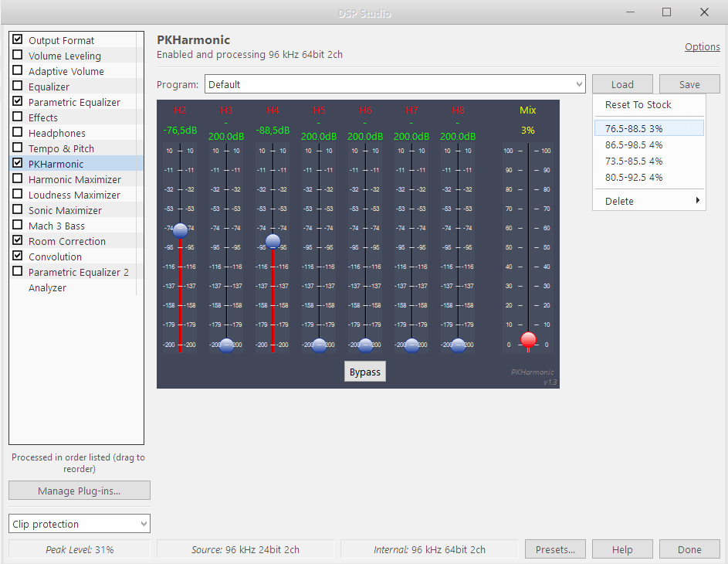Enable the Mach 3 Bass checkbox
728x564 pixels.
tap(18, 225)
